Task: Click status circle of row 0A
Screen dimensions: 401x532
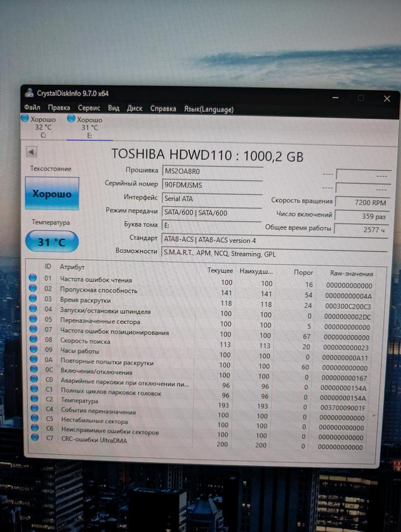Action: point(34,358)
